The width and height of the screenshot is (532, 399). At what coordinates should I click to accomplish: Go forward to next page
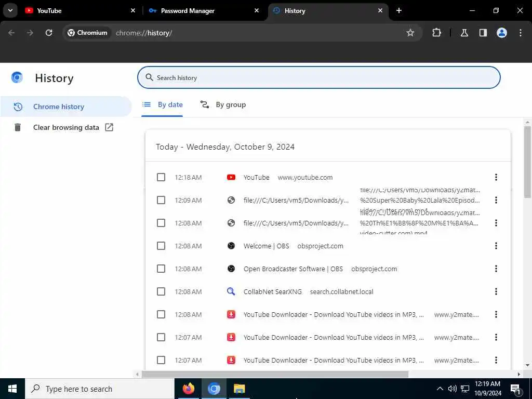pos(30,33)
